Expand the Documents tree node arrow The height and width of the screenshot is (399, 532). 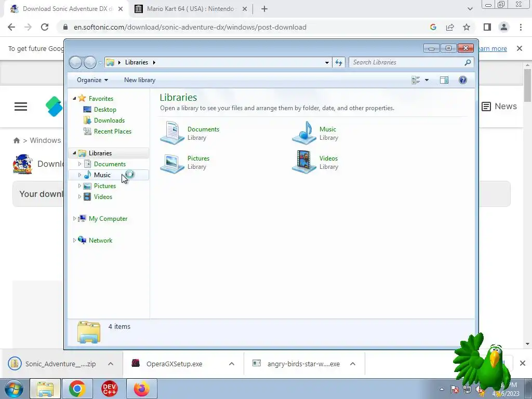coord(79,164)
